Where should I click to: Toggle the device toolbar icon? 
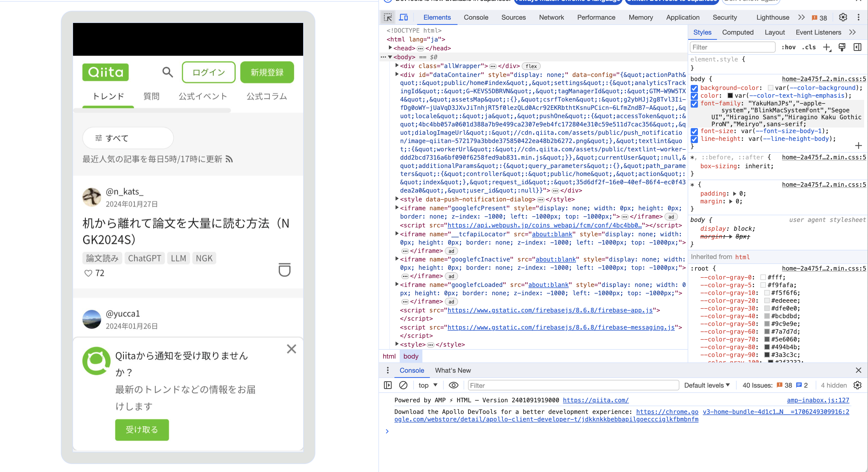click(x=403, y=17)
